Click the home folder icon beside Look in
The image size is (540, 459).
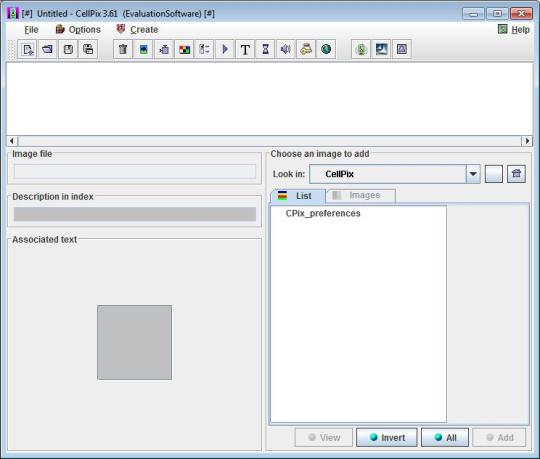click(516, 174)
